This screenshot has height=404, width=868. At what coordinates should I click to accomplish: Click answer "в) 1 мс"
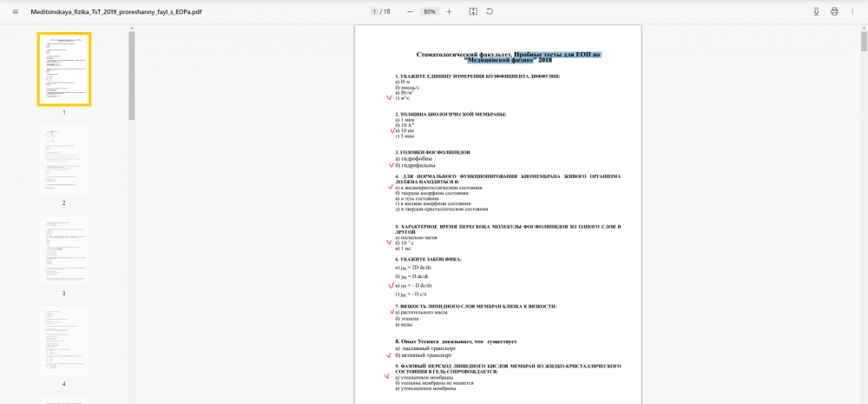(x=403, y=248)
